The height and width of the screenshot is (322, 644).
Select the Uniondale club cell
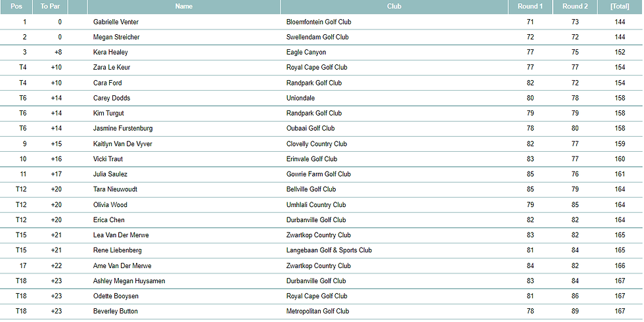click(x=300, y=98)
